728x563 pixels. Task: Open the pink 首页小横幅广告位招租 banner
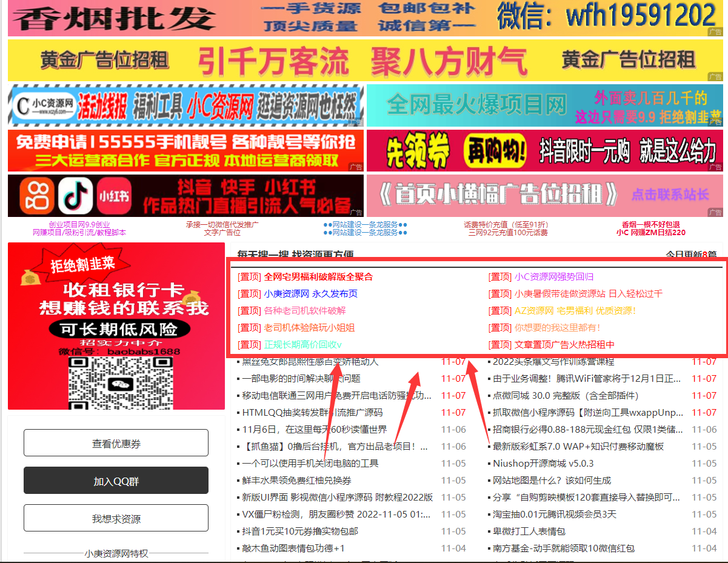point(544,195)
